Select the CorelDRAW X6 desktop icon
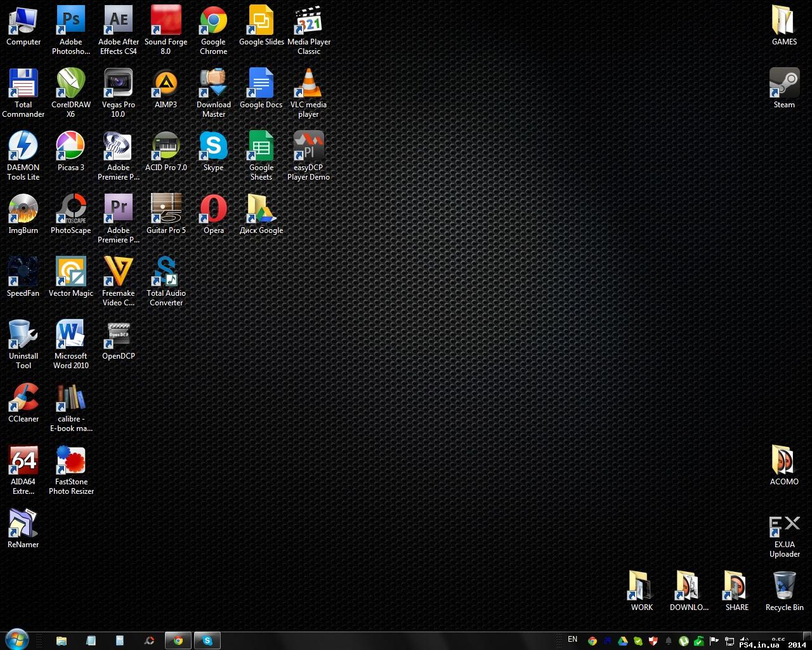 pos(70,84)
